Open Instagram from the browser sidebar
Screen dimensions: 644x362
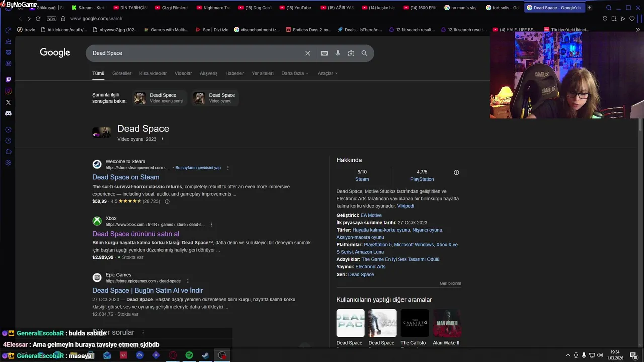(8, 91)
